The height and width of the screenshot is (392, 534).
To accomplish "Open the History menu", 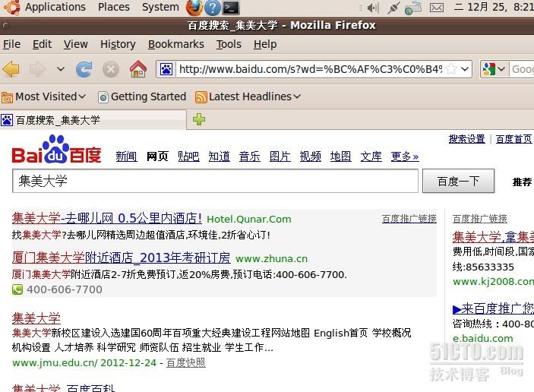I will coord(118,44).
